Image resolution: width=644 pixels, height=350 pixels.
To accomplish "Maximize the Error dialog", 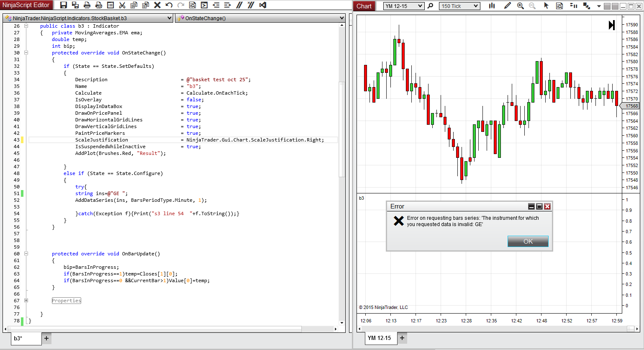I will 539,206.
